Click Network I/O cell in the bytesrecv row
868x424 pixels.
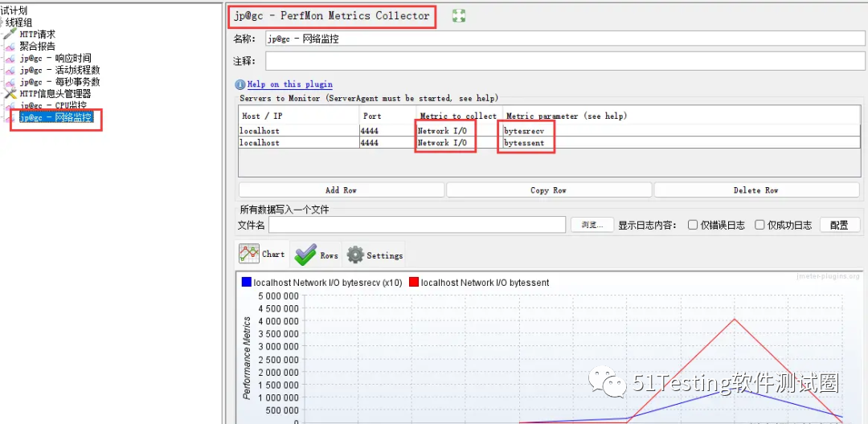click(x=458, y=131)
